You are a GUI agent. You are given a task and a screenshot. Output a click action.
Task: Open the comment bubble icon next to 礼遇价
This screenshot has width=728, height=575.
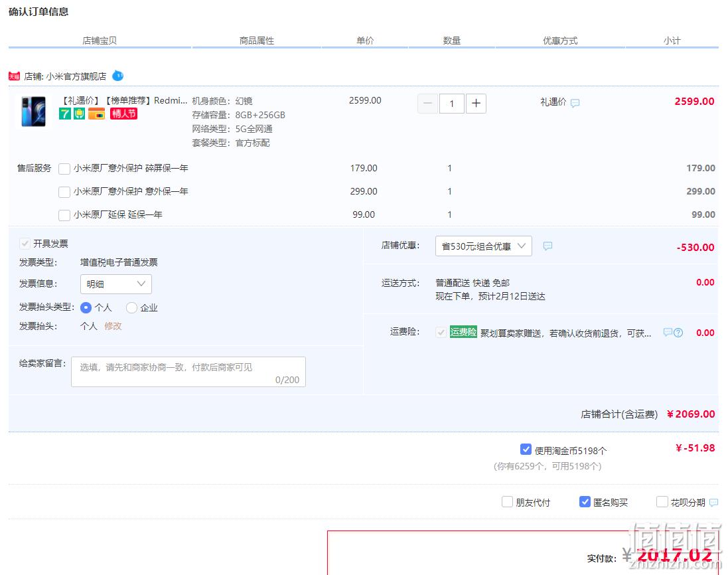[x=575, y=103]
